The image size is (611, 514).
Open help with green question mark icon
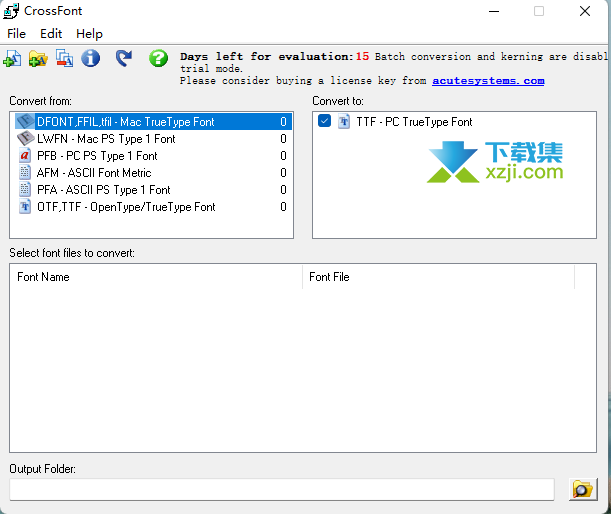point(158,58)
